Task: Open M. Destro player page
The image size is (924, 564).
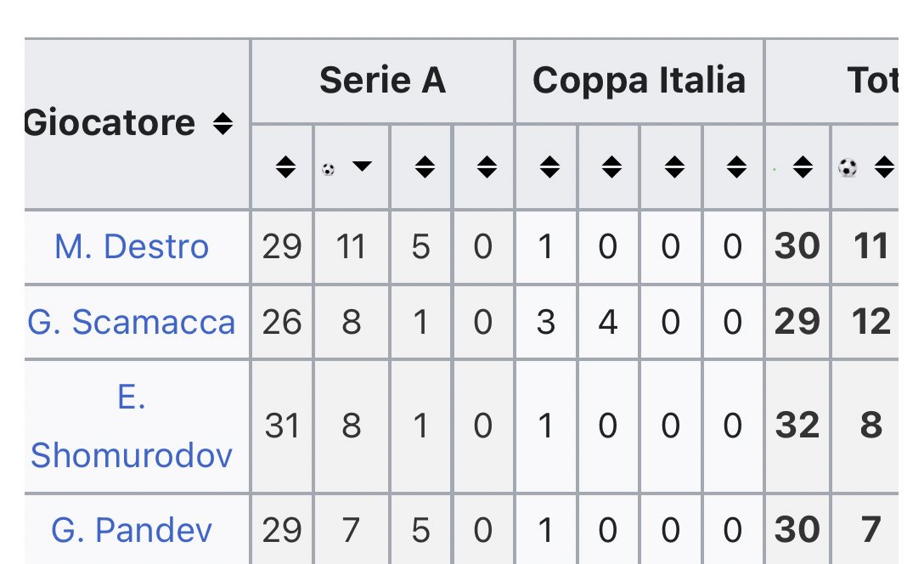Action: pos(132,246)
